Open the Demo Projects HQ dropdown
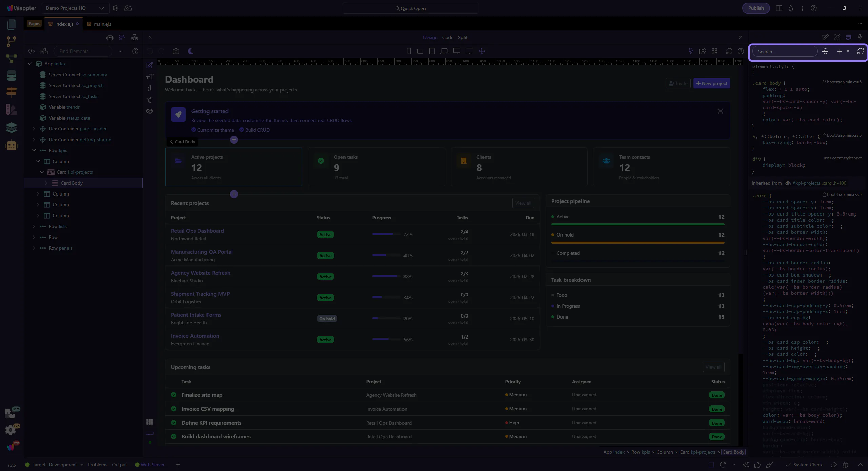Screen dimensions: 868x471 coord(75,8)
